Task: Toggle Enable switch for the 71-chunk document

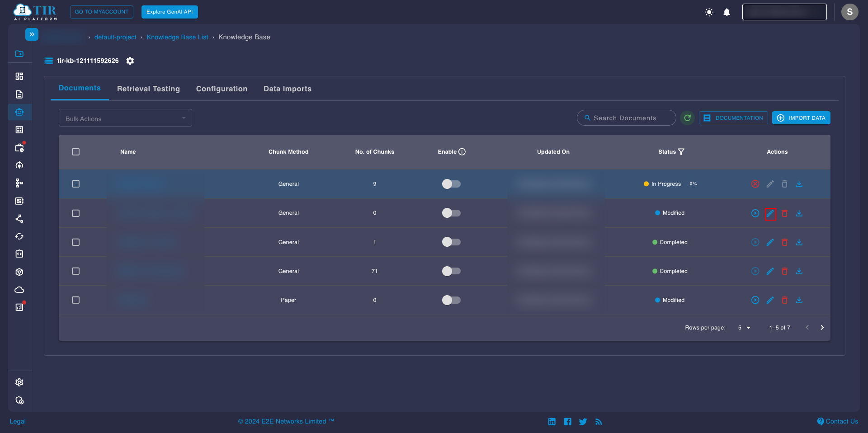Action: click(x=451, y=271)
